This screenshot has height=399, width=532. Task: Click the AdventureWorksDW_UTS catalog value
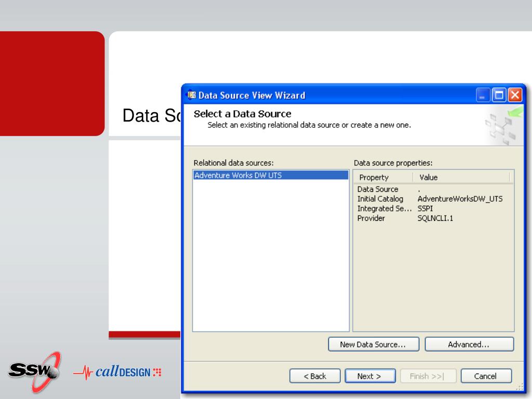[460, 199]
